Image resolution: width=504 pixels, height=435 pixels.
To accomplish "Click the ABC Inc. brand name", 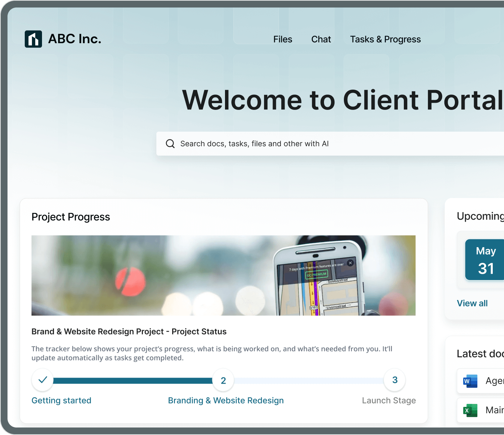I will pyautogui.click(x=75, y=39).
